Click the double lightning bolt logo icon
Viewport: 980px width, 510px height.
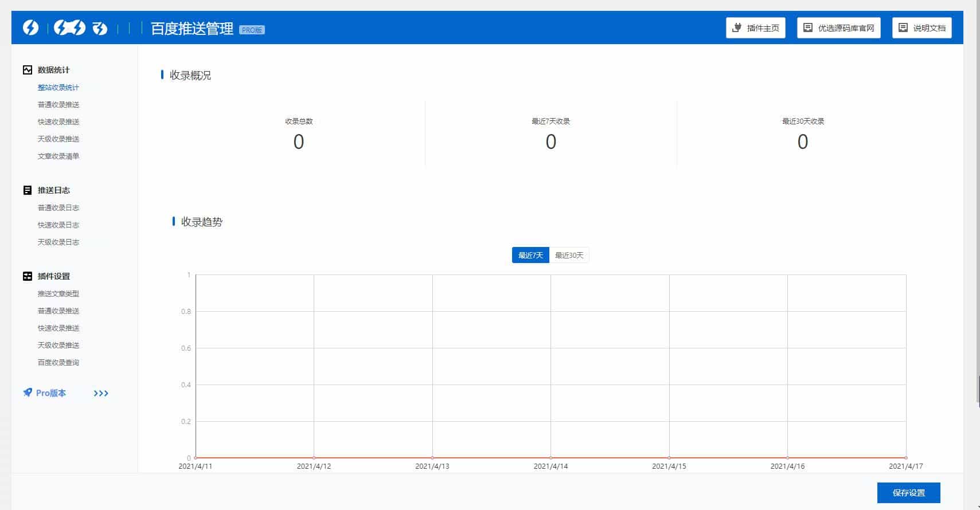(69, 28)
